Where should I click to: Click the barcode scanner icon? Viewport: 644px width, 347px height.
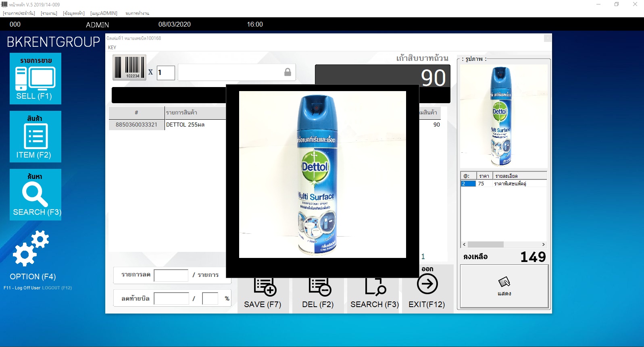[x=129, y=67]
